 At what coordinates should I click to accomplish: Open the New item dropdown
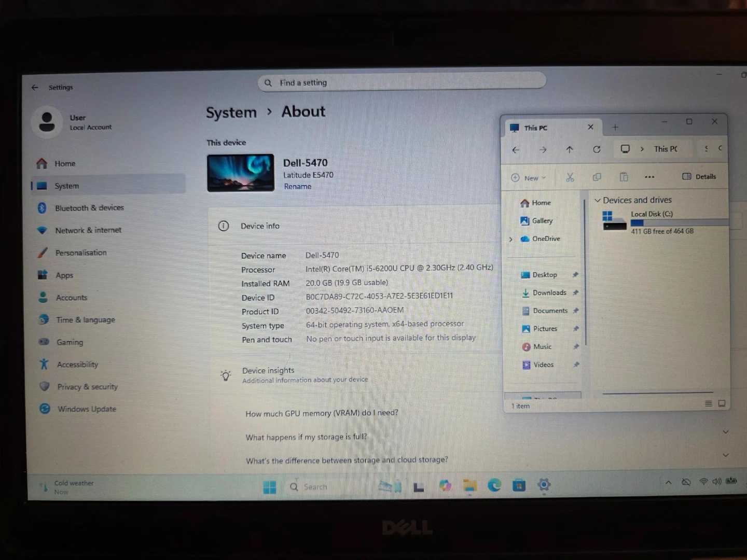[x=529, y=178]
